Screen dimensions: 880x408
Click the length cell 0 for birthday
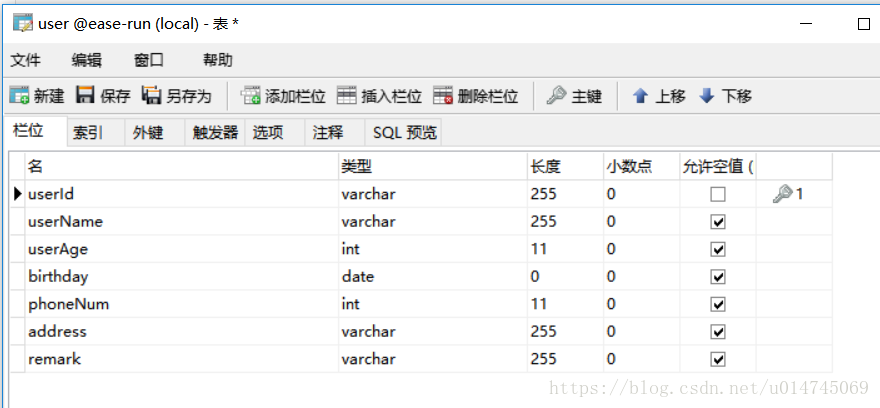(565, 277)
